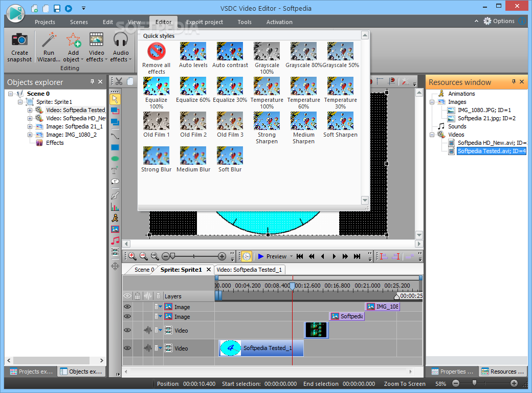Apply Old Film 1 quick style
Screen dimensions: 532x393
tap(157, 124)
